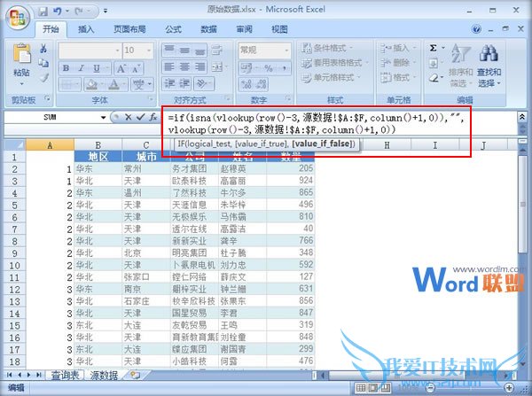Screen dimensions: 532x396
Task: Apply comma style number format
Action: pos(284,68)
